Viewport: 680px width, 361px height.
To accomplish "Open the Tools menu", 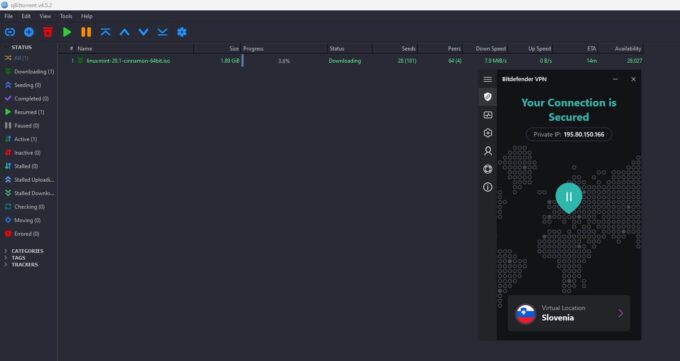I will tap(66, 16).
